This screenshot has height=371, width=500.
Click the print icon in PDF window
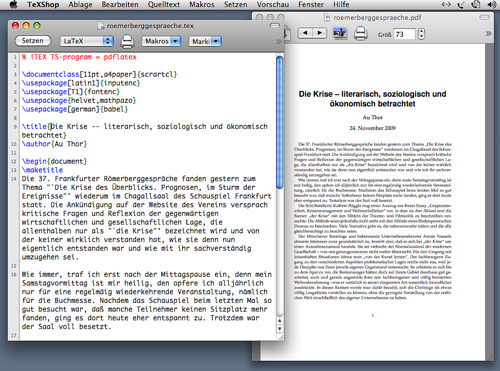360,33
